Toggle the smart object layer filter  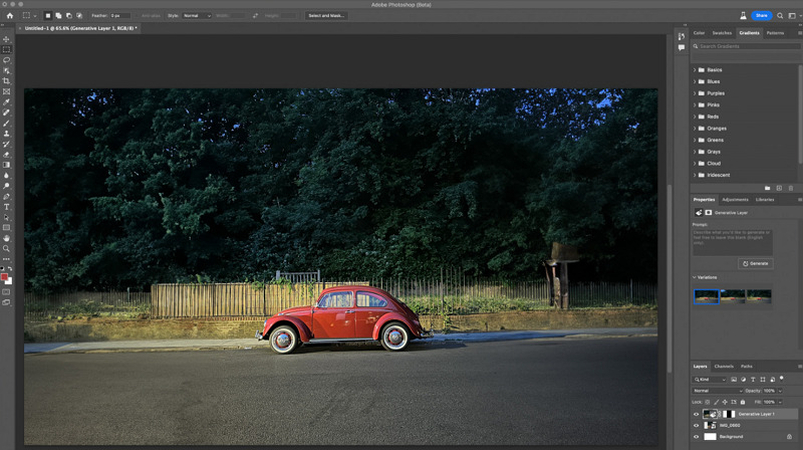click(772, 379)
